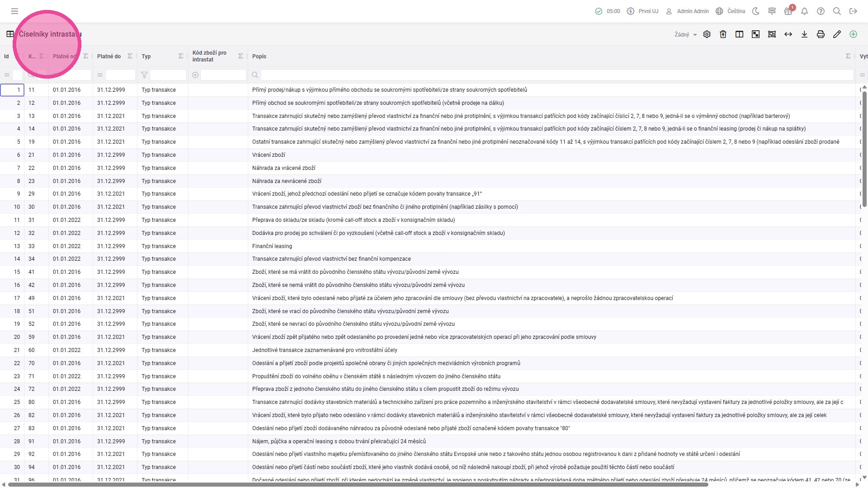Open the notifications bell

click(x=804, y=11)
